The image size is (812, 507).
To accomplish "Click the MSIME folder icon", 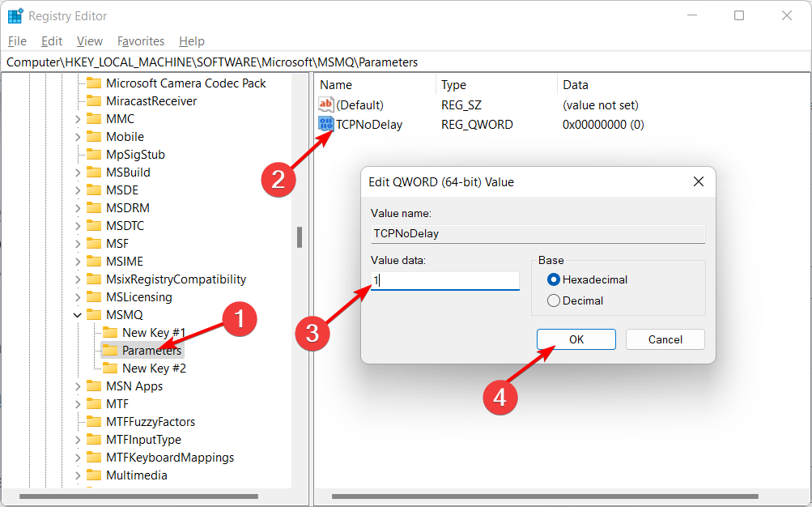I will [94, 262].
